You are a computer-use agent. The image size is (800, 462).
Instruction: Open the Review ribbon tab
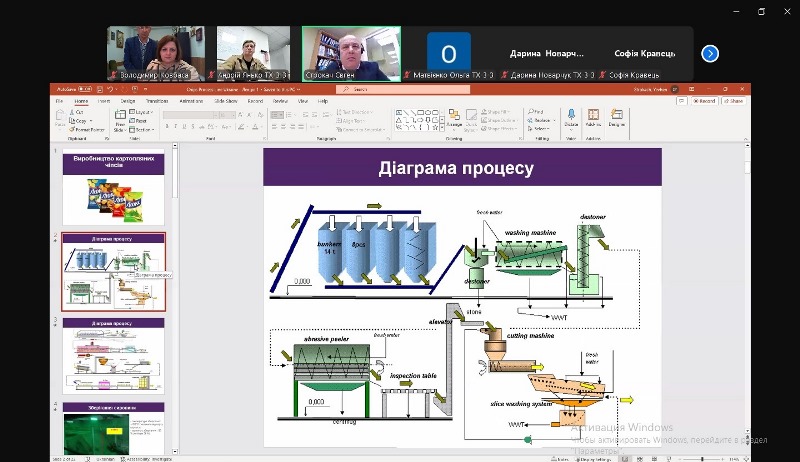[280, 101]
